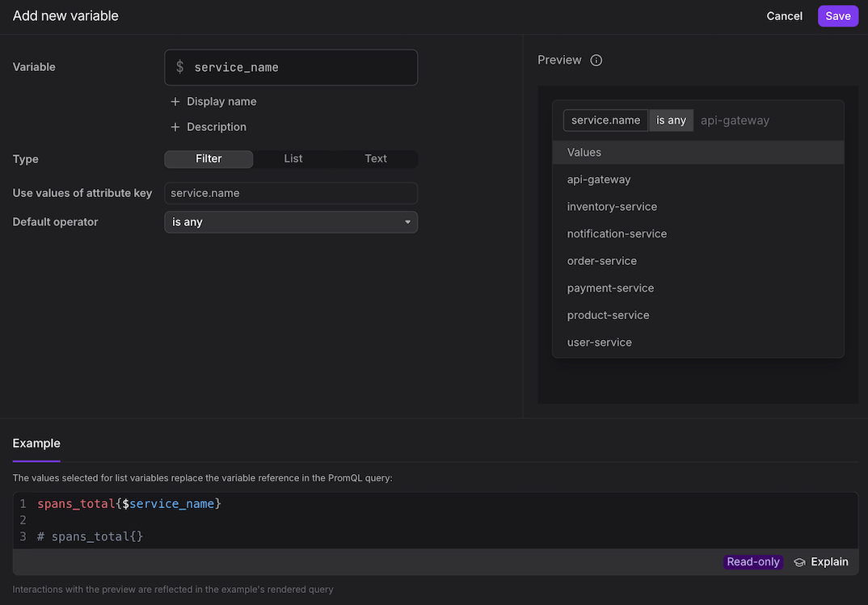Click the plus icon beside Description
Screen dimensions: 868x605
click(x=175, y=127)
